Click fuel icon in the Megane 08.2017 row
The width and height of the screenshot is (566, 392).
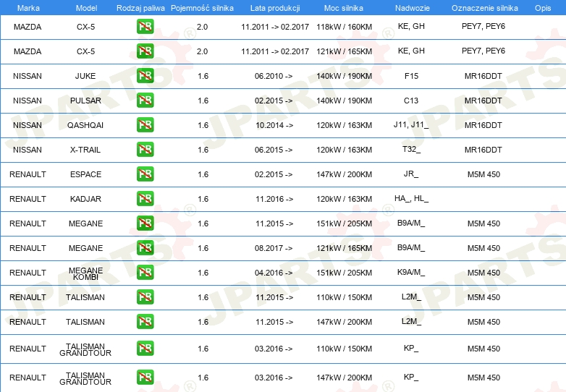(x=145, y=248)
